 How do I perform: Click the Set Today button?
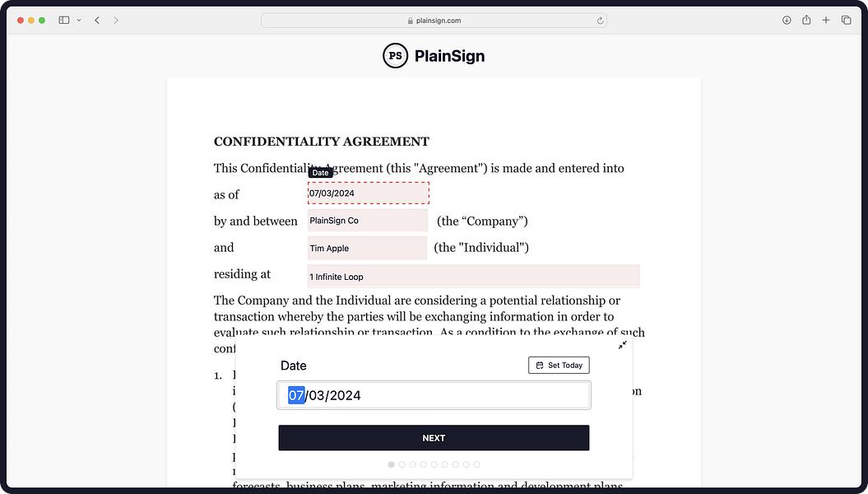pyautogui.click(x=559, y=365)
